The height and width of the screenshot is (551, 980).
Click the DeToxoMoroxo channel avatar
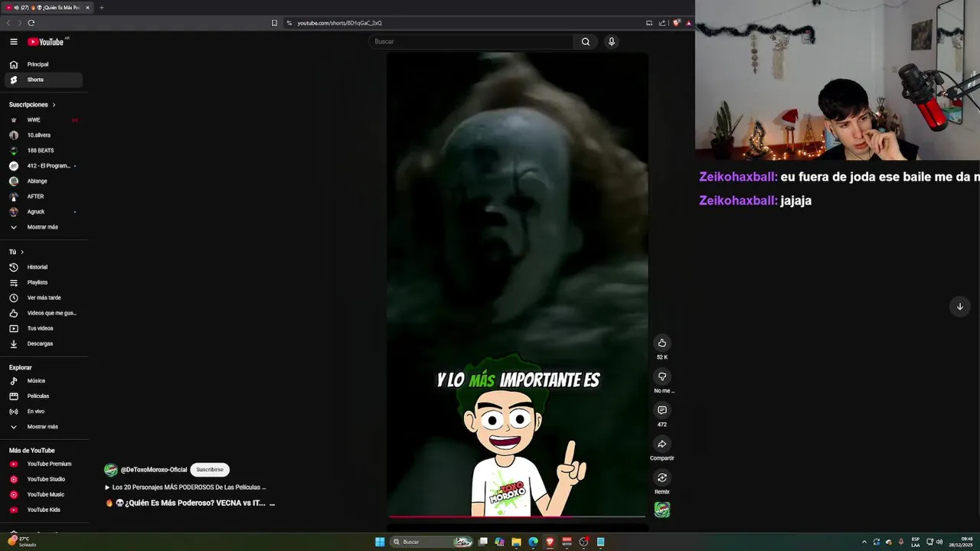coord(111,470)
